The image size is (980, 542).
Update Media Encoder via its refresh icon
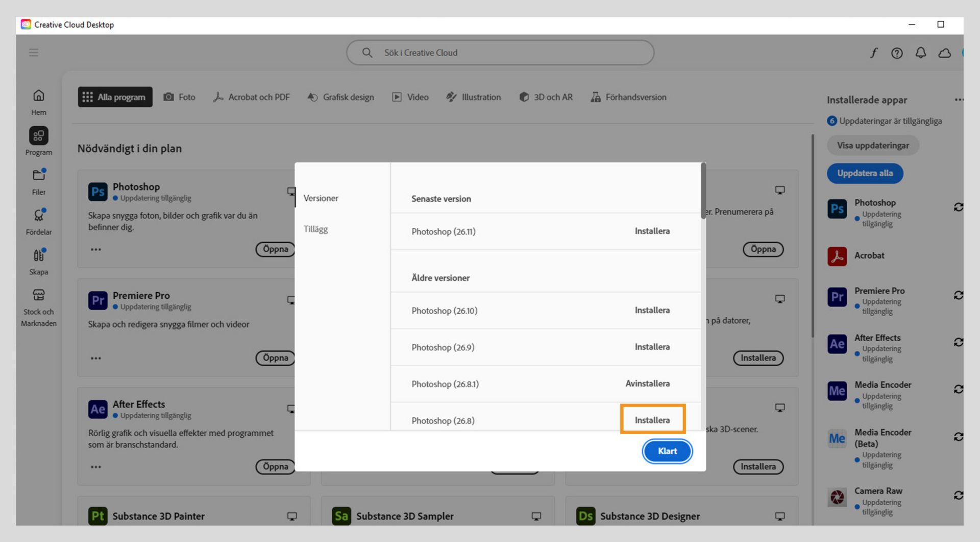coord(958,389)
